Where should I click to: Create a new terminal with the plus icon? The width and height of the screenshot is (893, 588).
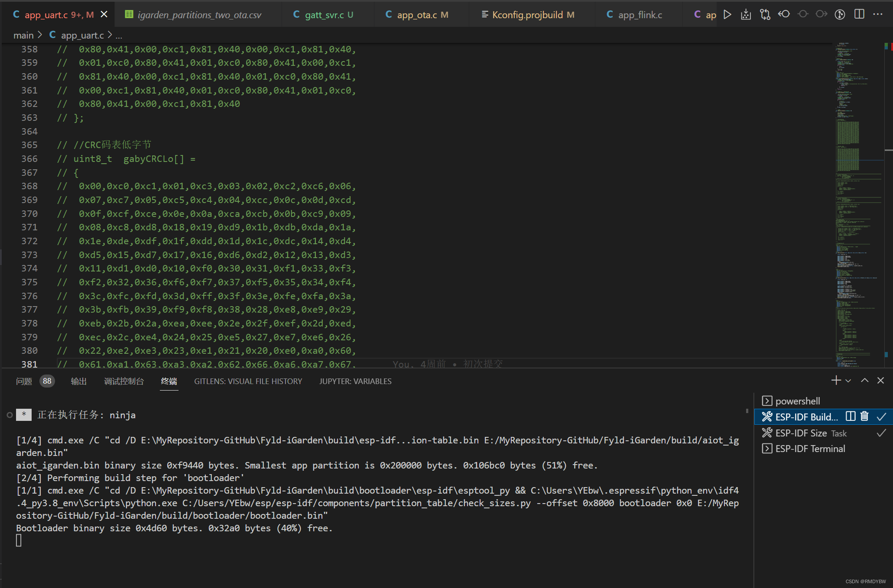836,380
